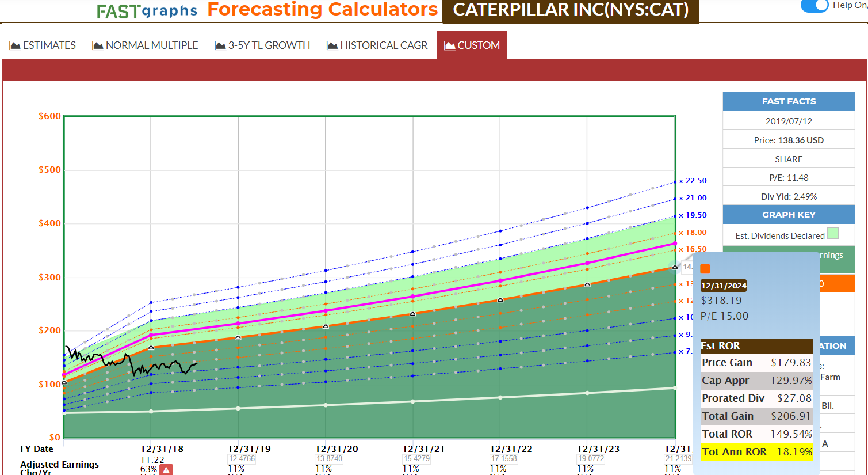The width and height of the screenshot is (868, 475).
Task: Click the Price: 138.36 USD value
Action: click(789, 140)
